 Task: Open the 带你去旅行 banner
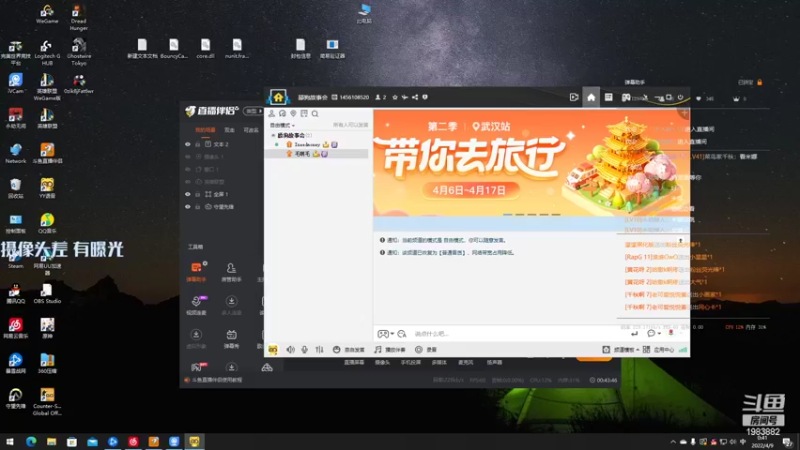click(531, 163)
